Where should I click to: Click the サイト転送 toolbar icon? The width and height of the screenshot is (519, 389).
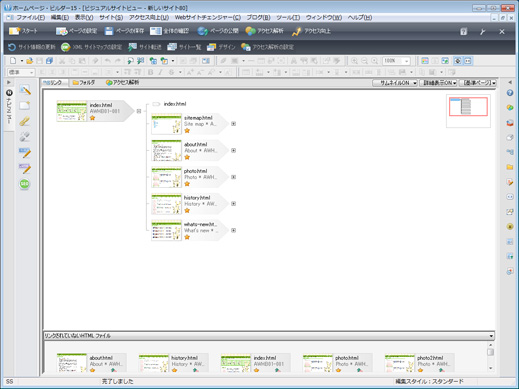pos(132,47)
